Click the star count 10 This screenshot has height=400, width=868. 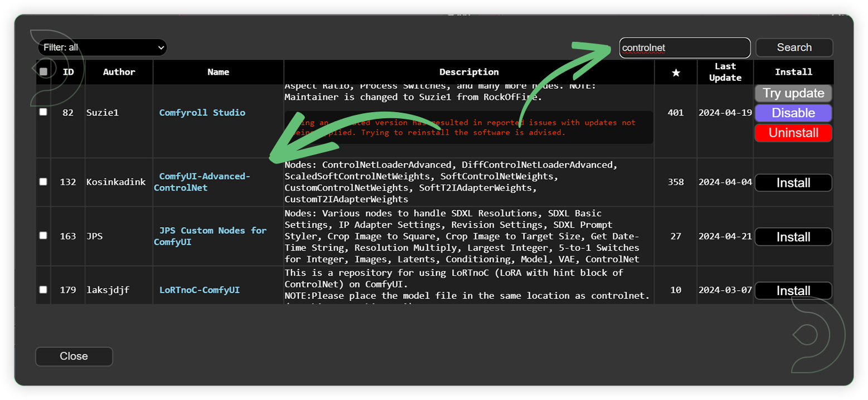tap(676, 290)
